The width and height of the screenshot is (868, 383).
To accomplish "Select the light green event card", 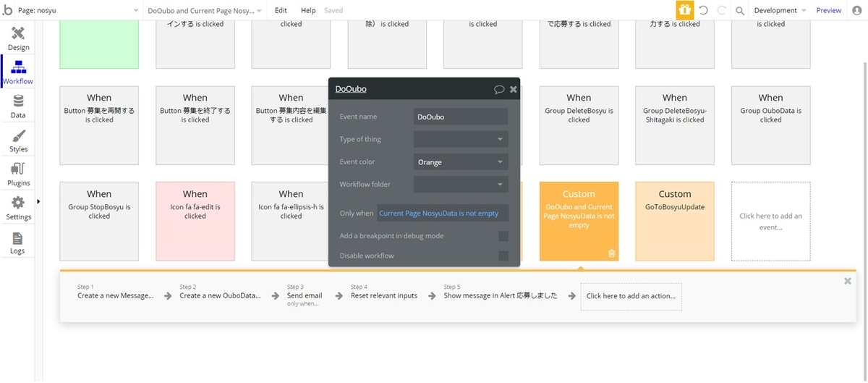I will (99, 45).
